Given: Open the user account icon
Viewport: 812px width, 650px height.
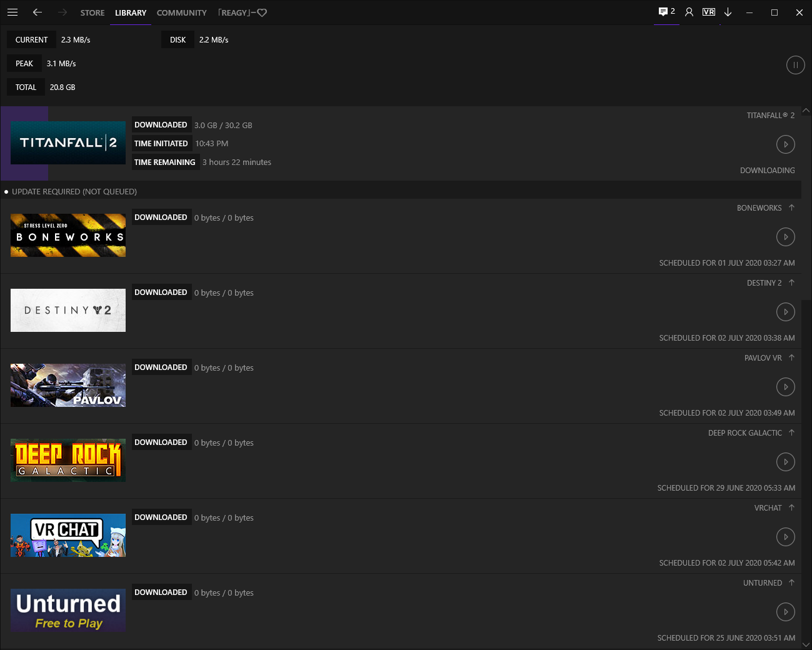Looking at the screenshot, I should 689,12.
